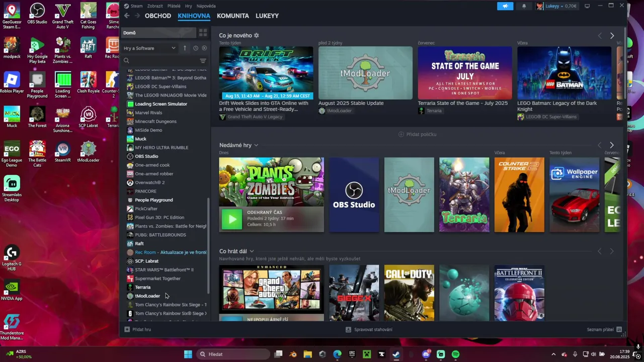Viewport: 644px width, 362px height.
Task: Open the Steam announcements megaphone button
Action: tap(505, 6)
